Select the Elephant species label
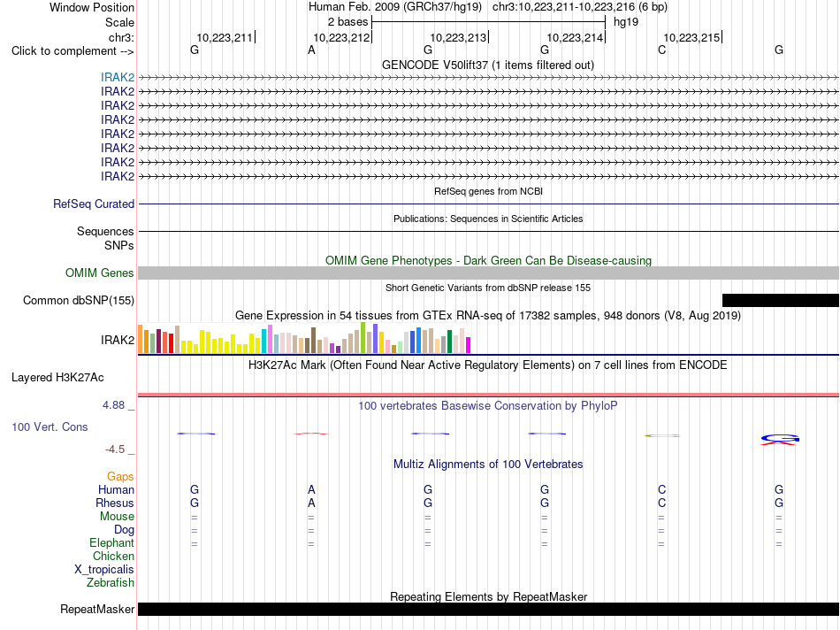 [x=111, y=542]
